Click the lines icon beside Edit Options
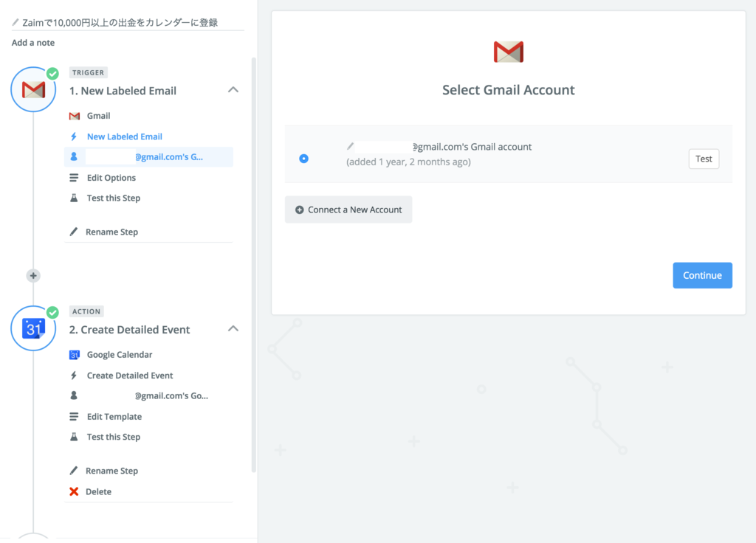 point(74,178)
